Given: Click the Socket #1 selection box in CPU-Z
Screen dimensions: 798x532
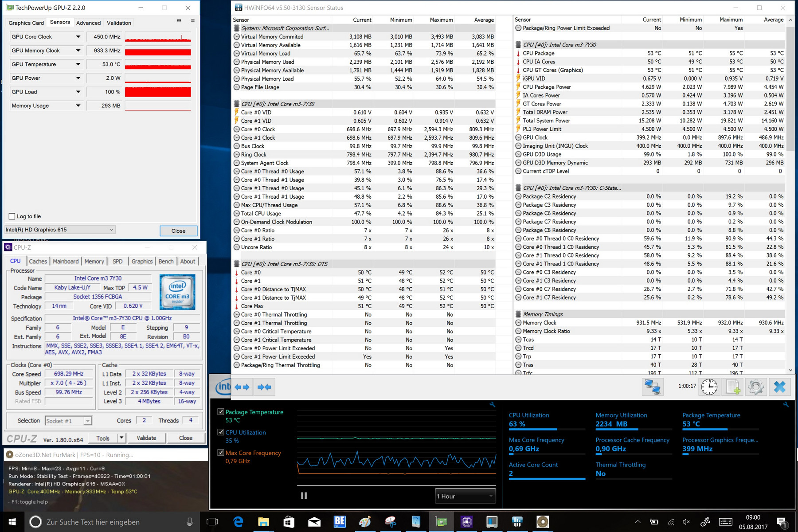Looking at the screenshot, I should tap(68, 421).
